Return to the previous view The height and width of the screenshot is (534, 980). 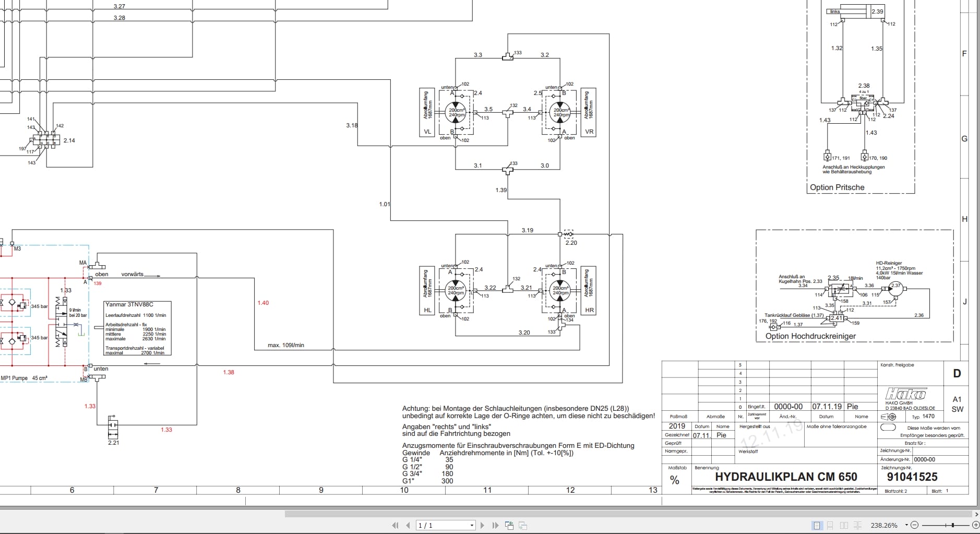tap(510, 525)
